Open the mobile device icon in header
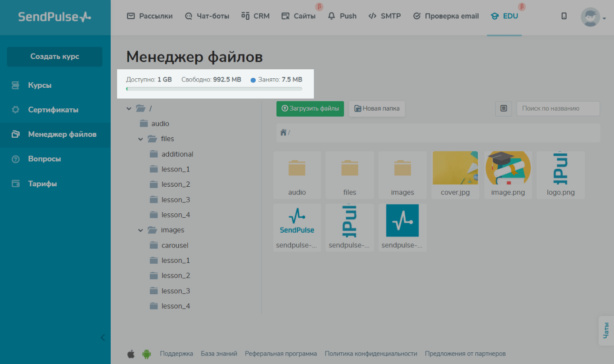This screenshot has height=364, width=614. tap(564, 16)
